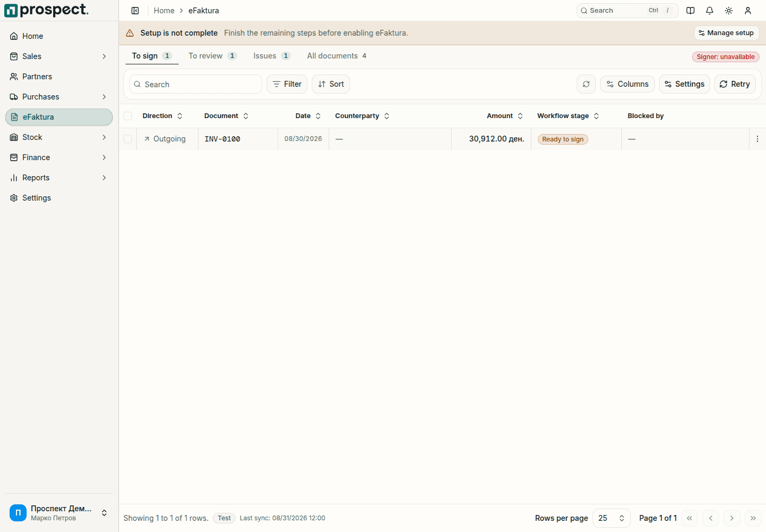This screenshot has height=532, width=766.
Task: Open the Filter button
Action: coord(287,84)
